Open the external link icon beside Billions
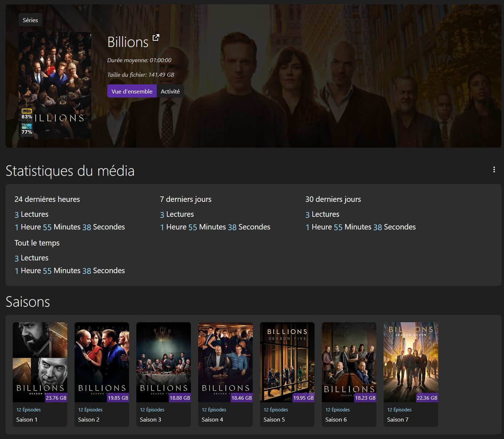This screenshot has height=439, width=504. [156, 37]
